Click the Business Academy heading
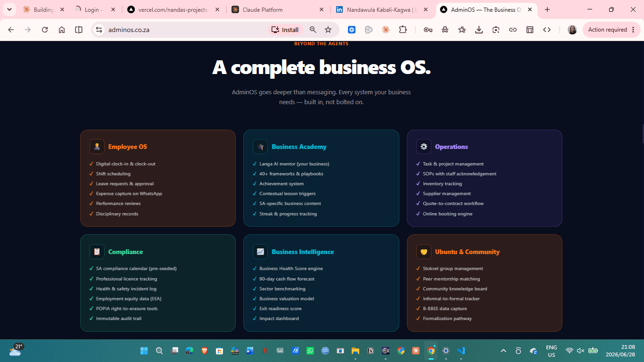The image size is (644, 362). click(299, 147)
